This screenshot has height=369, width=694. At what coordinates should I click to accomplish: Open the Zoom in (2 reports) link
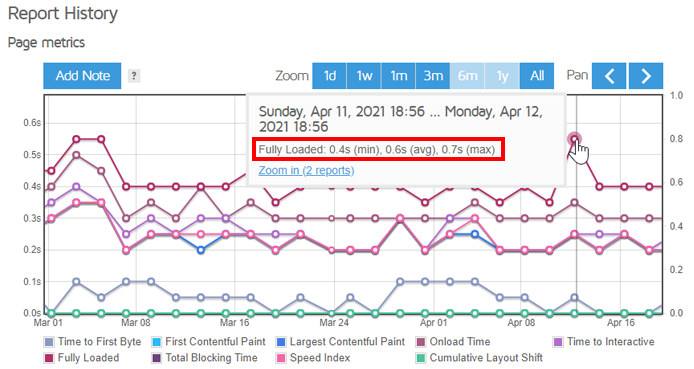306,170
